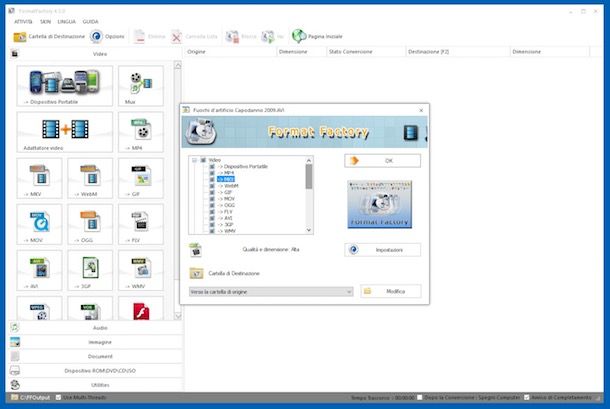Screen dimensions: 610x409
Task: Select the Flash SWF conversion tile
Action: (x=141, y=309)
